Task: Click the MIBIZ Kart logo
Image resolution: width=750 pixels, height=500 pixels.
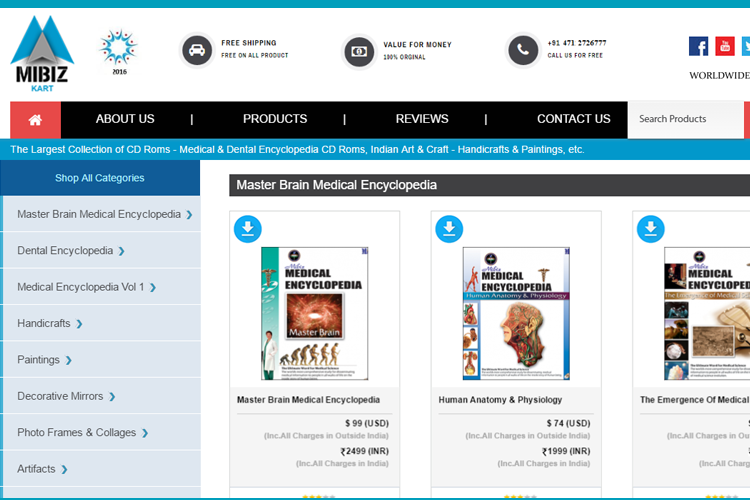Action: [x=42, y=54]
